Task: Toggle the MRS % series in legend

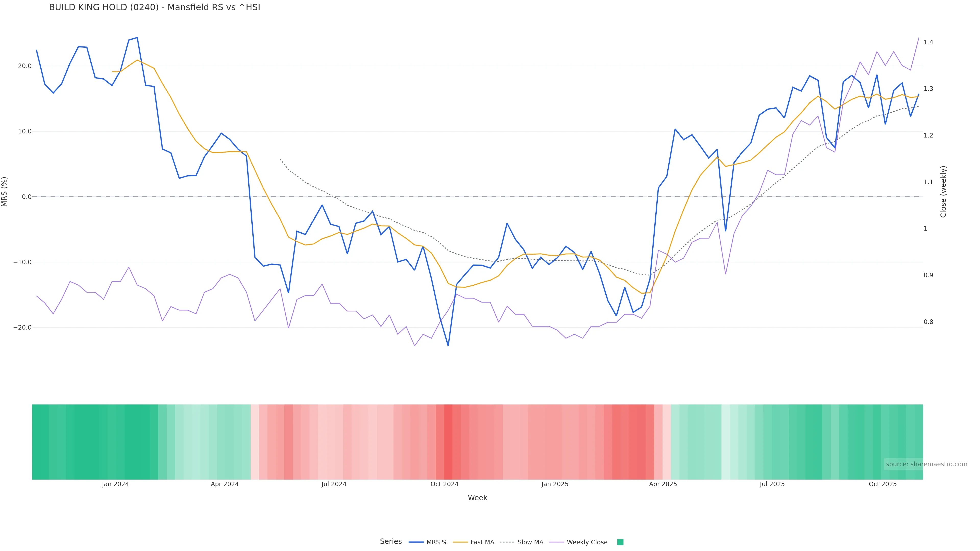Action: [437, 542]
